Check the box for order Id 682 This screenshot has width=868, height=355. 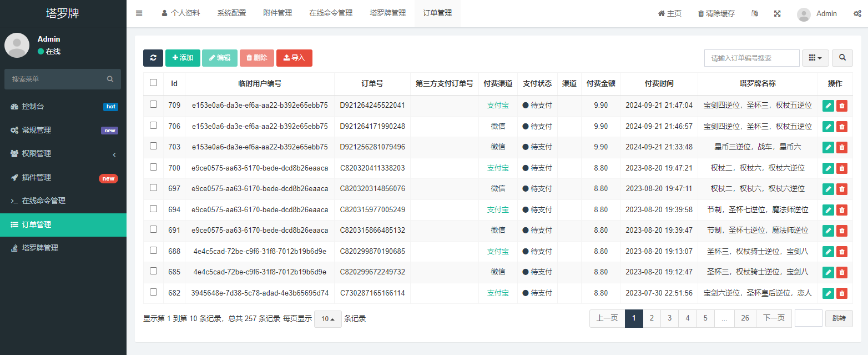pyautogui.click(x=154, y=292)
